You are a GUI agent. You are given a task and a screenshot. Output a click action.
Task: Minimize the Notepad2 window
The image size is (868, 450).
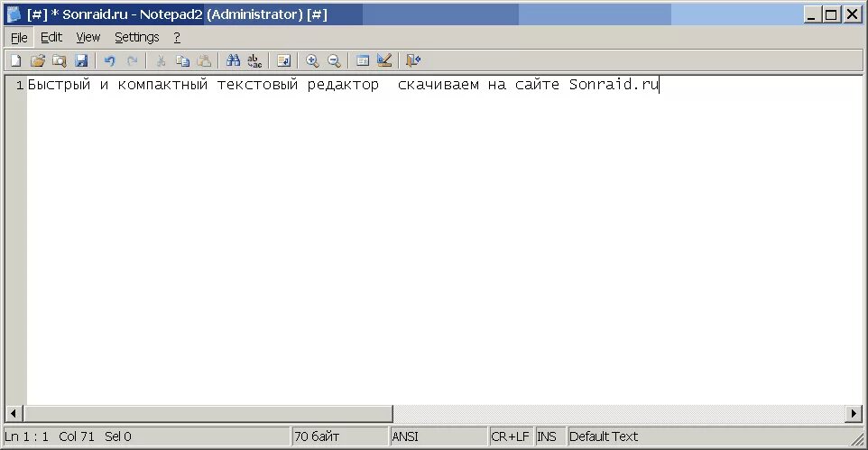pyautogui.click(x=811, y=14)
